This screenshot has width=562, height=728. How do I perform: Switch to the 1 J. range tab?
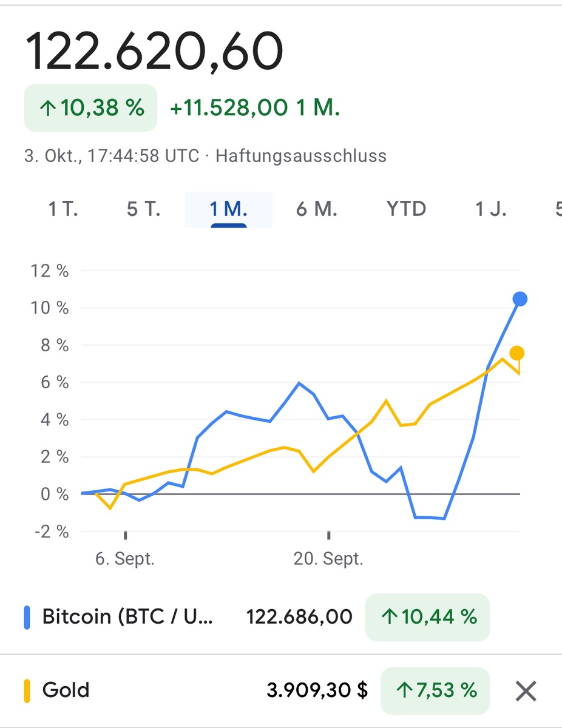(x=490, y=209)
